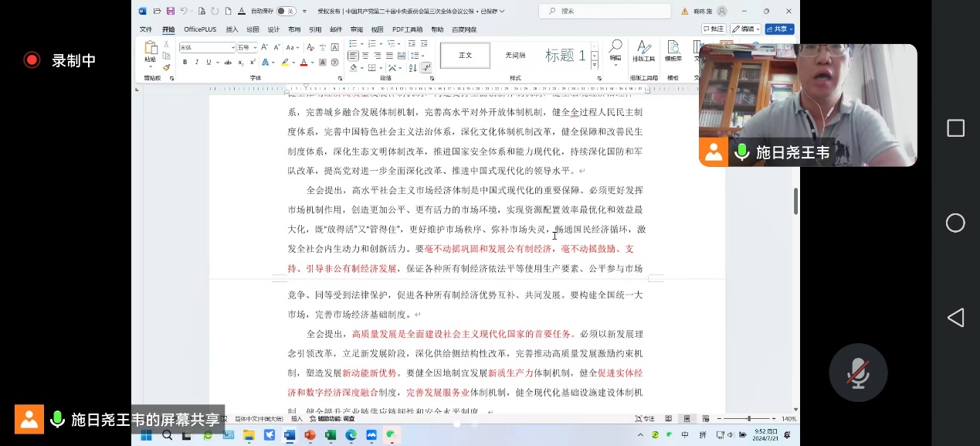Click the 批注 comments button
The image size is (980, 446).
[714, 29]
